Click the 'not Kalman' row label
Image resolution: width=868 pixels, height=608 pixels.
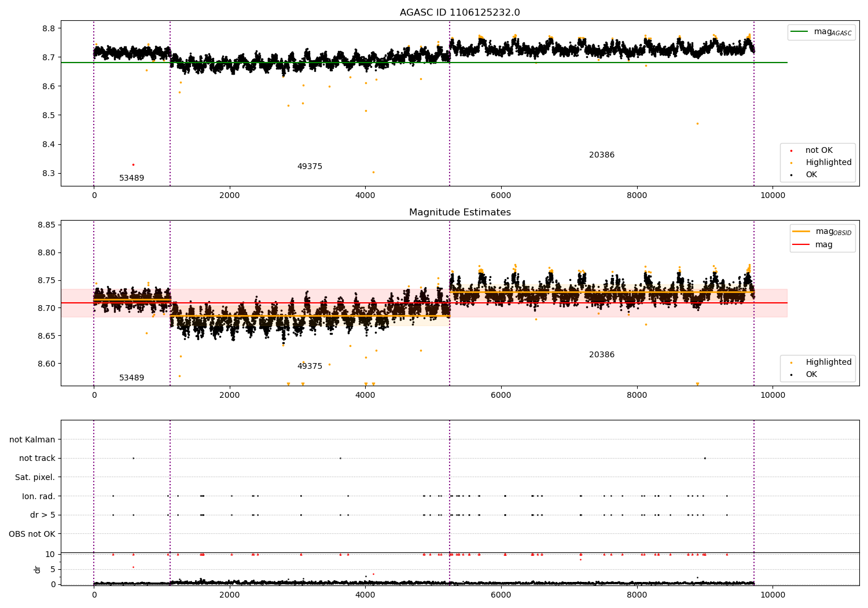click(32, 440)
